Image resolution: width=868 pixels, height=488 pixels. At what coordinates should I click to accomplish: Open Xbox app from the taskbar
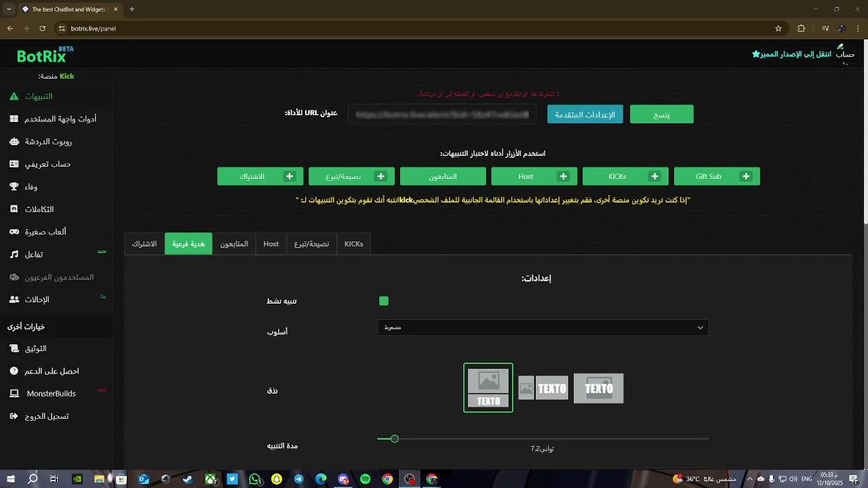click(x=210, y=479)
